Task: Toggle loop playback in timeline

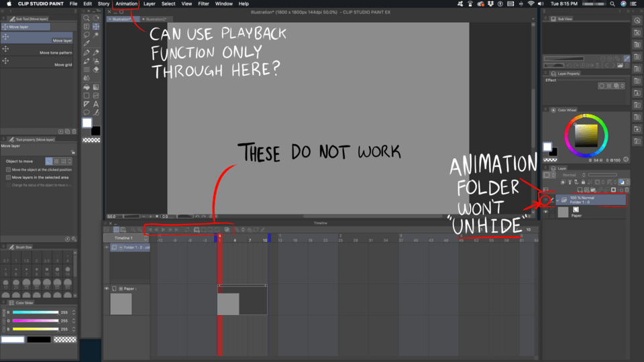Action: click(x=187, y=230)
